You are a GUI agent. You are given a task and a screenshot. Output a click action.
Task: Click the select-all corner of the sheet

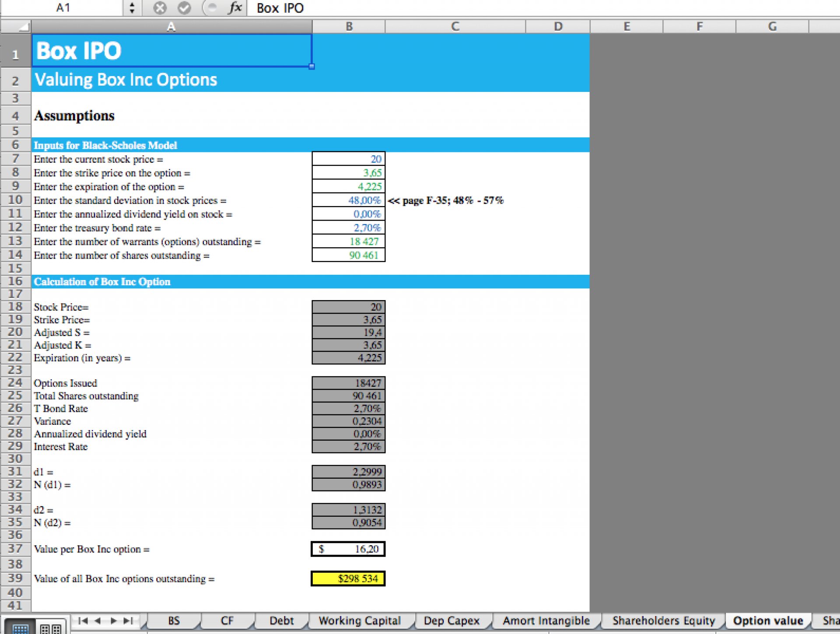coord(16,27)
